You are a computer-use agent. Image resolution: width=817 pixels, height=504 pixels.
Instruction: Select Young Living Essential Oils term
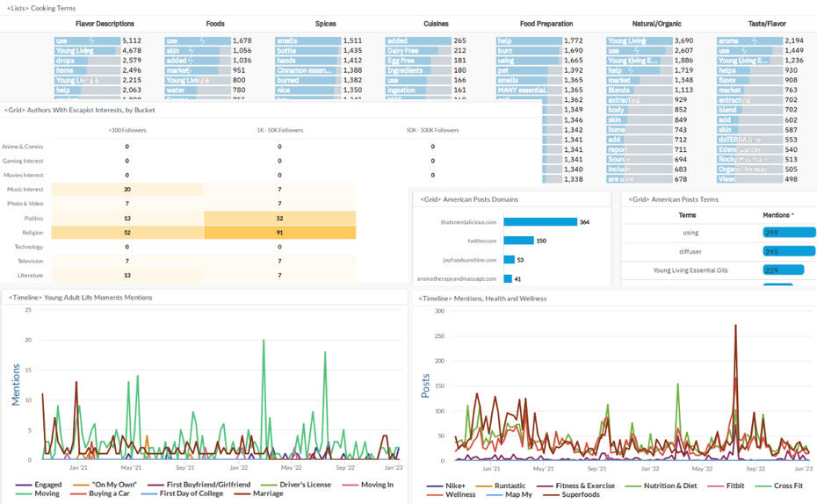tap(690, 270)
